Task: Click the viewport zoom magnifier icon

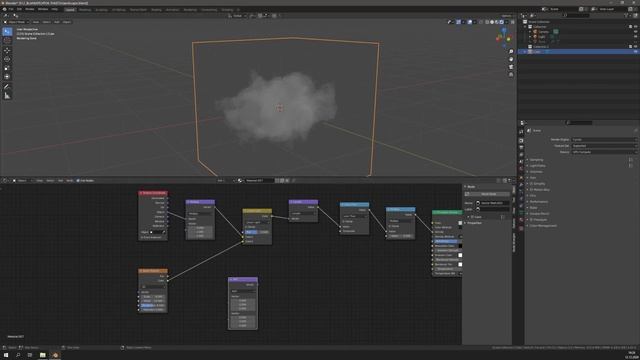Action: click(x=511, y=51)
